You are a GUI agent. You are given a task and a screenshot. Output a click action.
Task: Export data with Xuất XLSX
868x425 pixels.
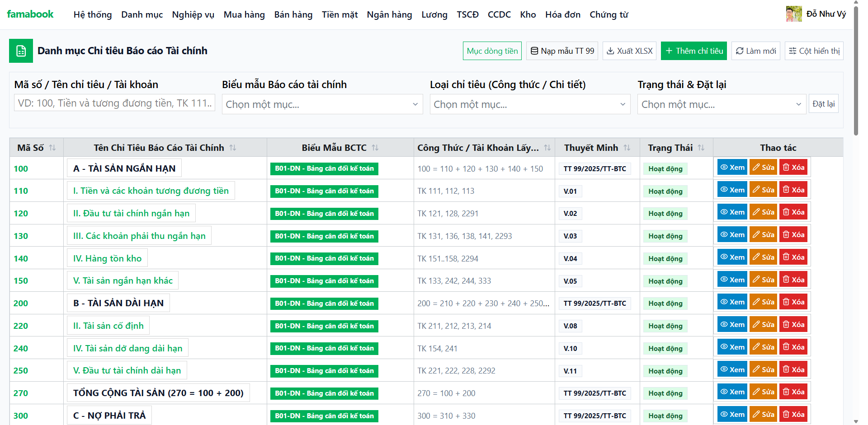629,51
